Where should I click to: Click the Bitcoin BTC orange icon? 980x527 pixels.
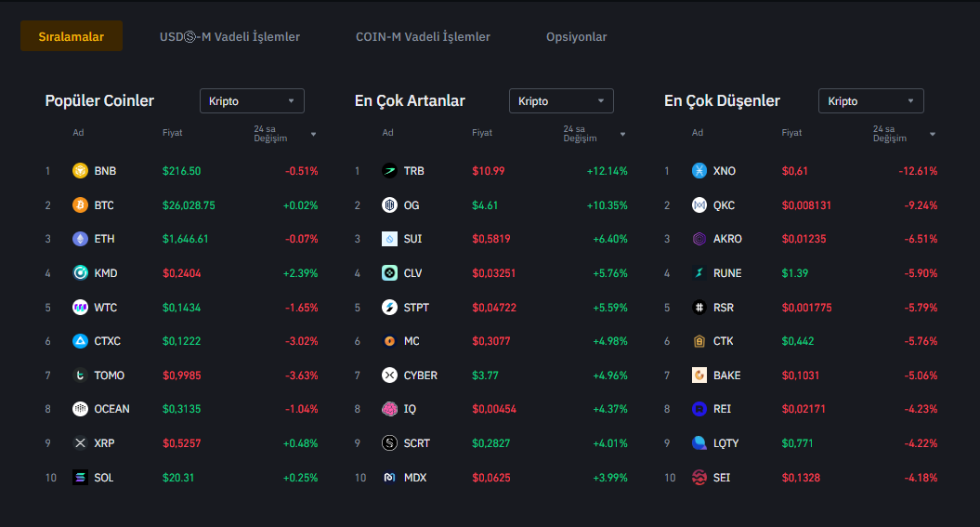pyautogui.click(x=80, y=205)
